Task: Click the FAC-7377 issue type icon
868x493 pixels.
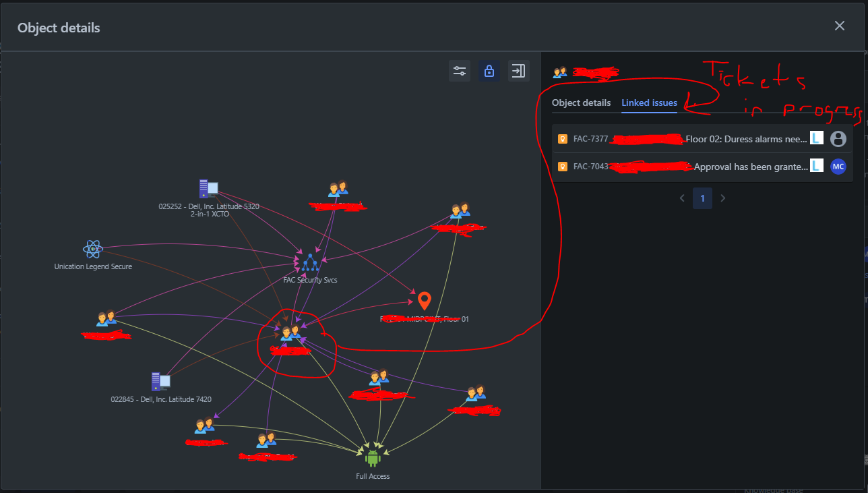Action: point(562,138)
